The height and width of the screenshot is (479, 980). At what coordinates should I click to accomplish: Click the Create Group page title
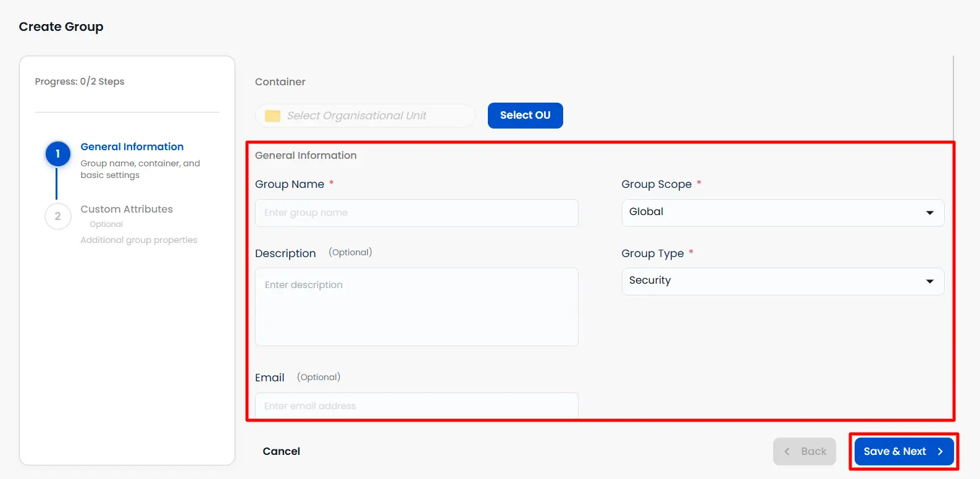point(61,27)
